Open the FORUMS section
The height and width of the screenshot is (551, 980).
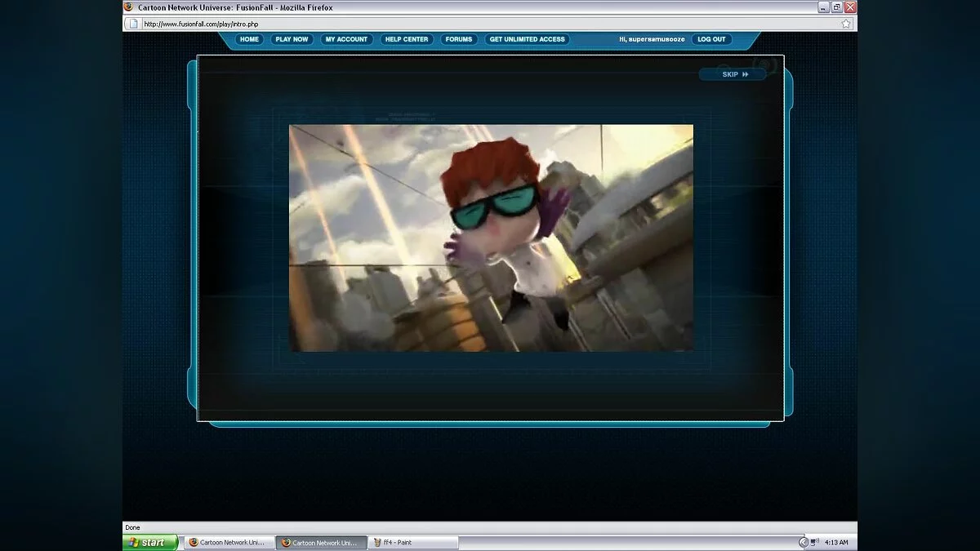[459, 39]
